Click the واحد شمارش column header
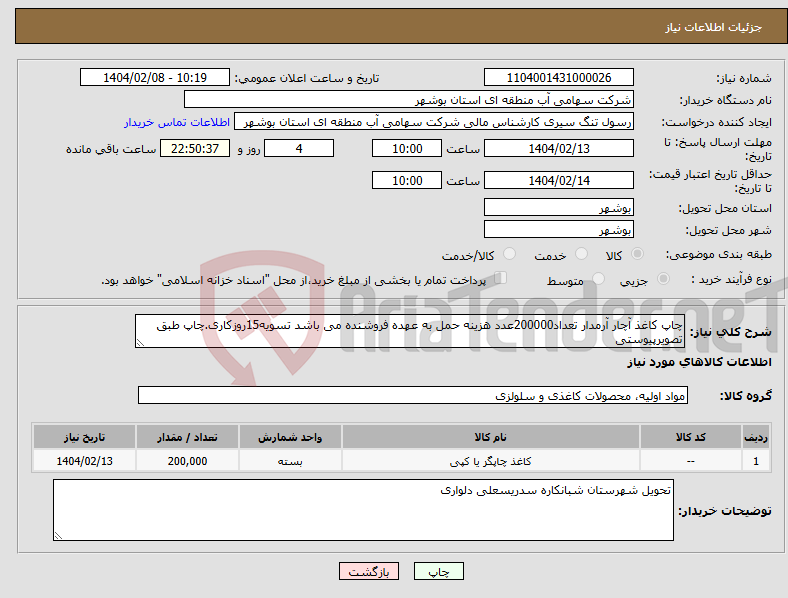788x598 pixels. click(x=290, y=437)
